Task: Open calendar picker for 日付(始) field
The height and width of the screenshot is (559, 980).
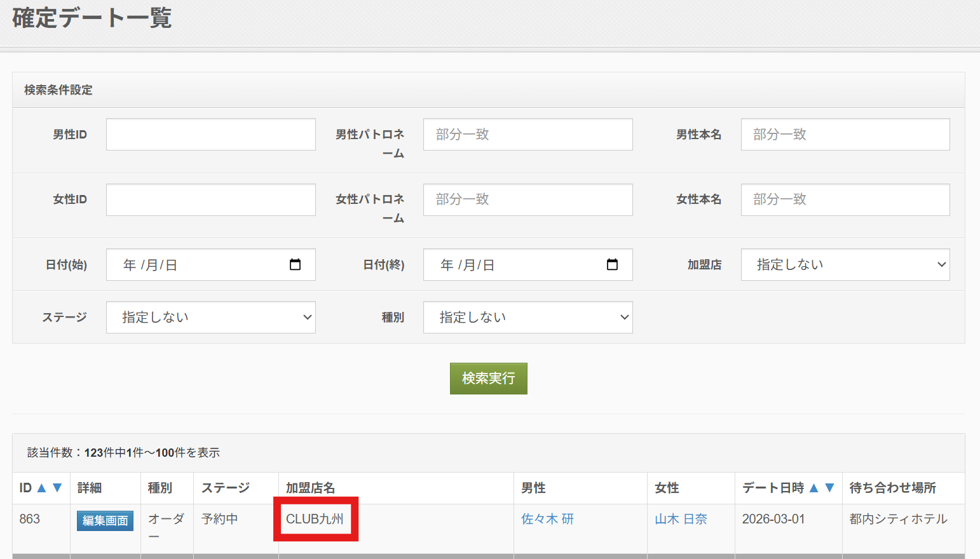Action: 295,265
